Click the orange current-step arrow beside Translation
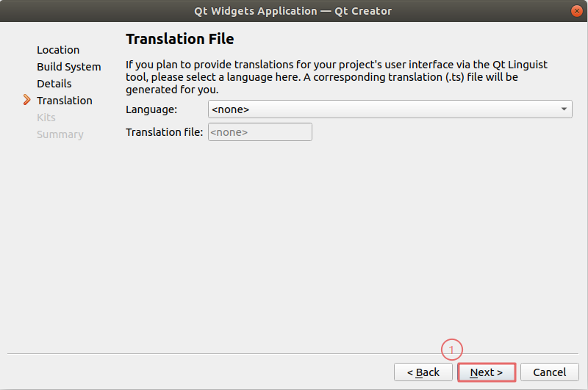 tap(27, 100)
